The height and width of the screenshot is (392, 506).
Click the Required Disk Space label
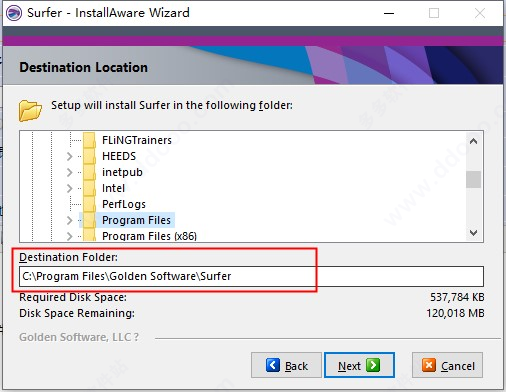pyautogui.click(x=73, y=297)
